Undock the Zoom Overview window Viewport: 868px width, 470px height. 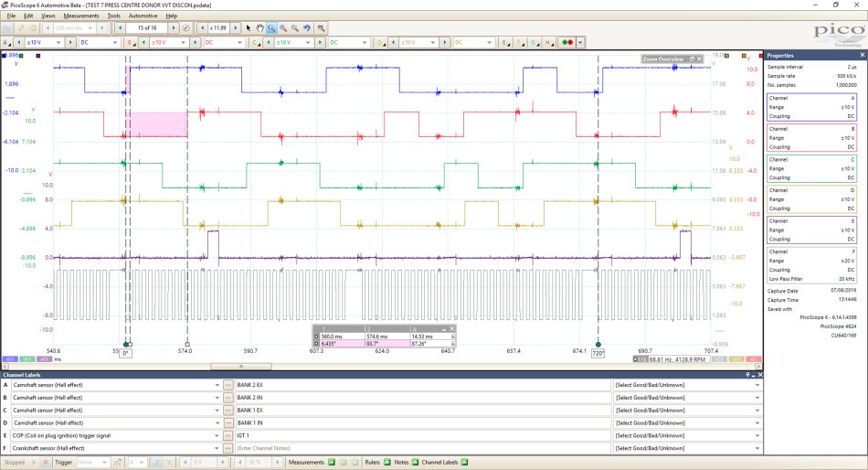692,59
